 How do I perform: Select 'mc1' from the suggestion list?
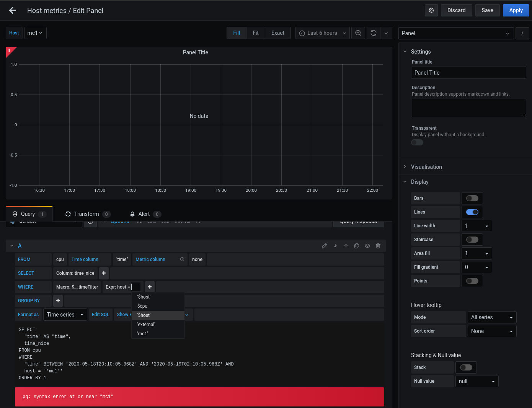pos(142,333)
